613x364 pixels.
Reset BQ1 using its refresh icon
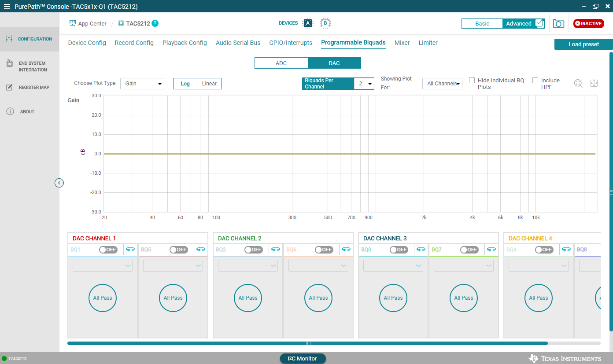pyautogui.click(x=130, y=250)
